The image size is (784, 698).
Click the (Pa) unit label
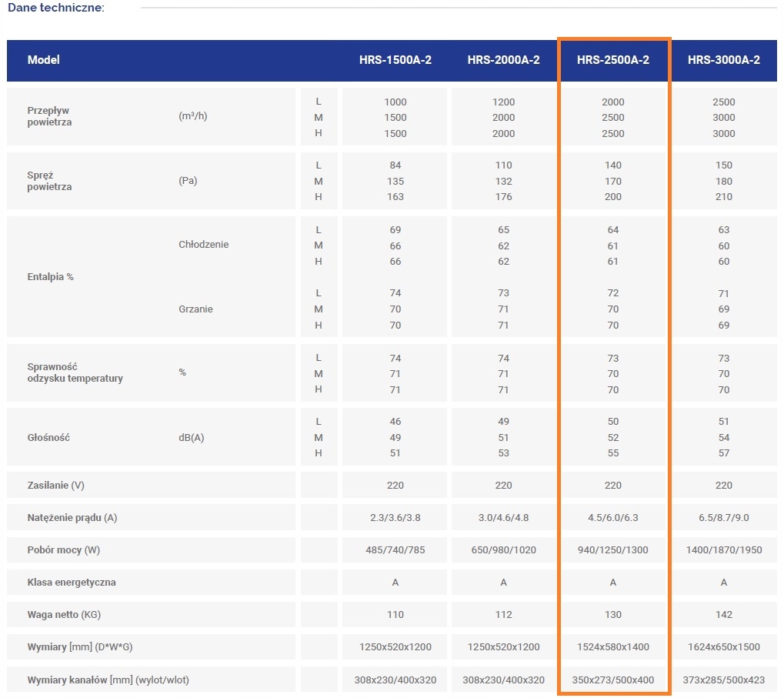[x=188, y=181]
